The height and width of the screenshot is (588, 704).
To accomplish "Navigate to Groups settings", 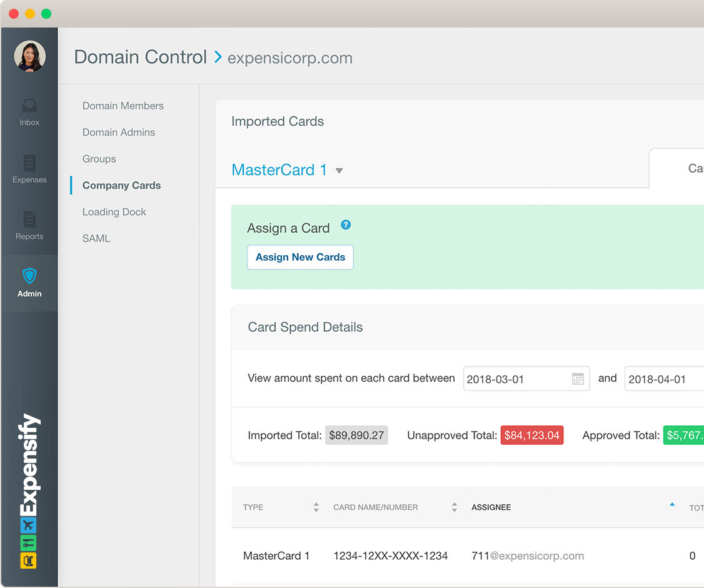I will pyautogui.click(x=99, y=159).
